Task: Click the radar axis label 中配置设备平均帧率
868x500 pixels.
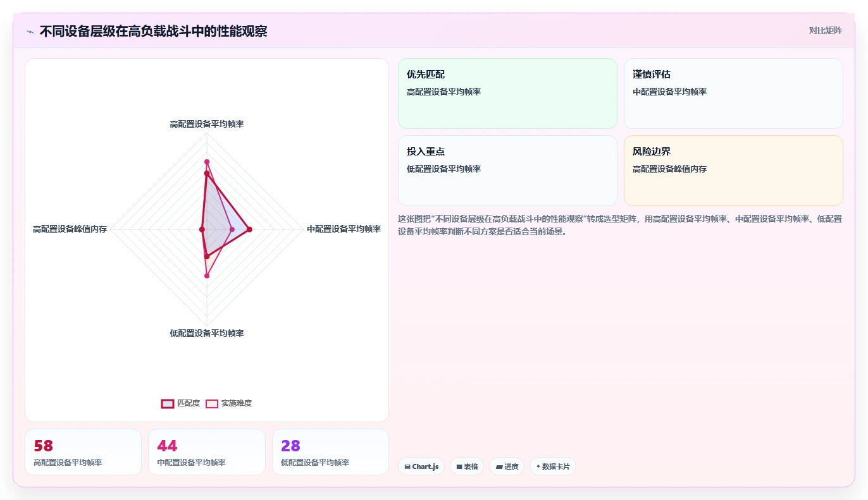Action: [x=344, y=229]
